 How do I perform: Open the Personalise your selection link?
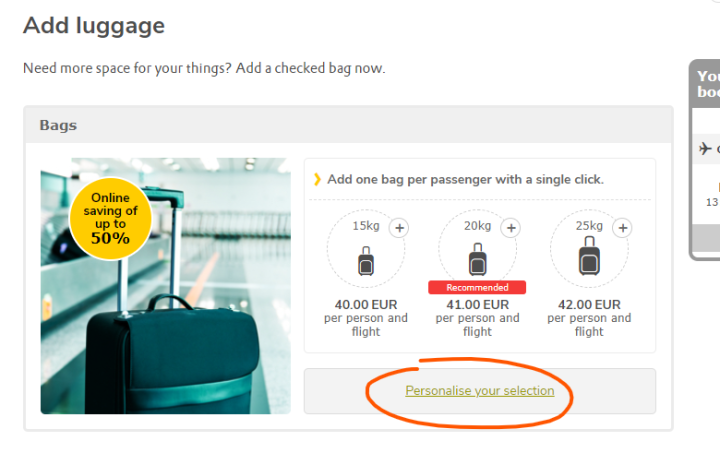tap(479, 391)
